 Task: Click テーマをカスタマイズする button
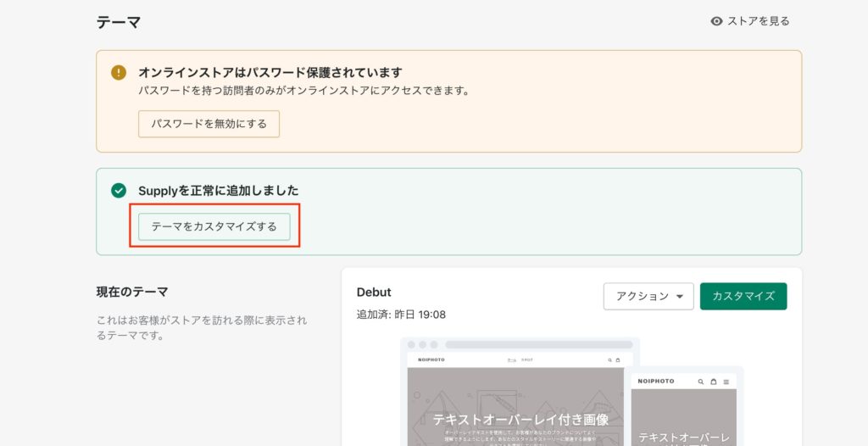(x=214, y=226)
